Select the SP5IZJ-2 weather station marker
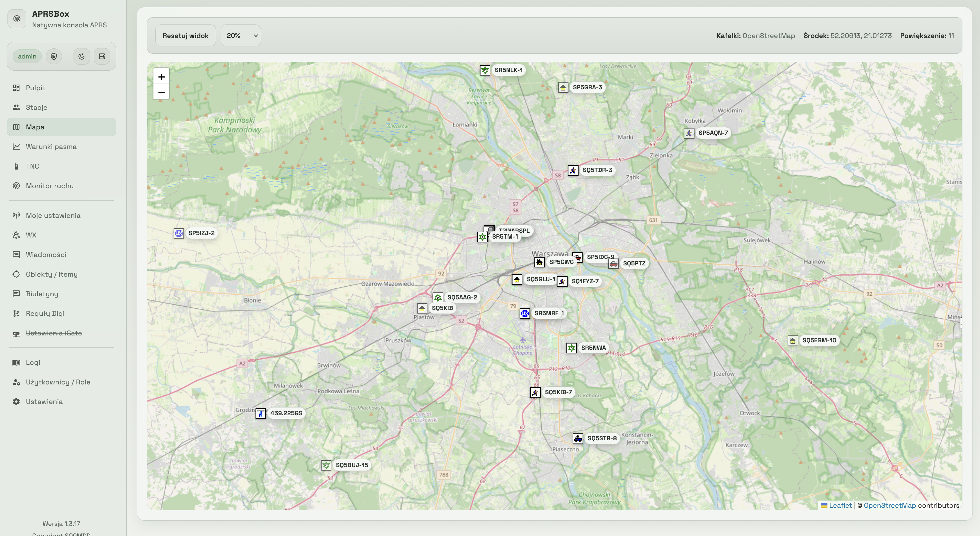The height and width of the screenshot is (536, 980). point(179,233)
